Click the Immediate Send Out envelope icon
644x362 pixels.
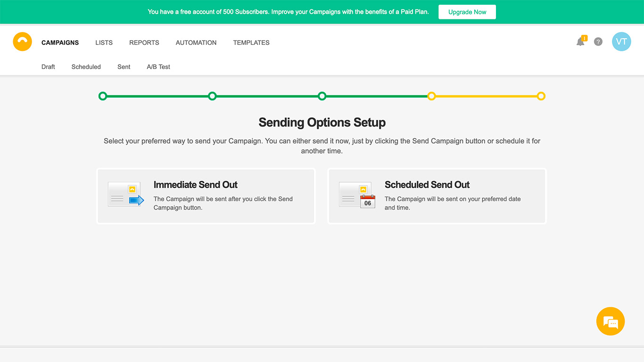coord(126,194)
